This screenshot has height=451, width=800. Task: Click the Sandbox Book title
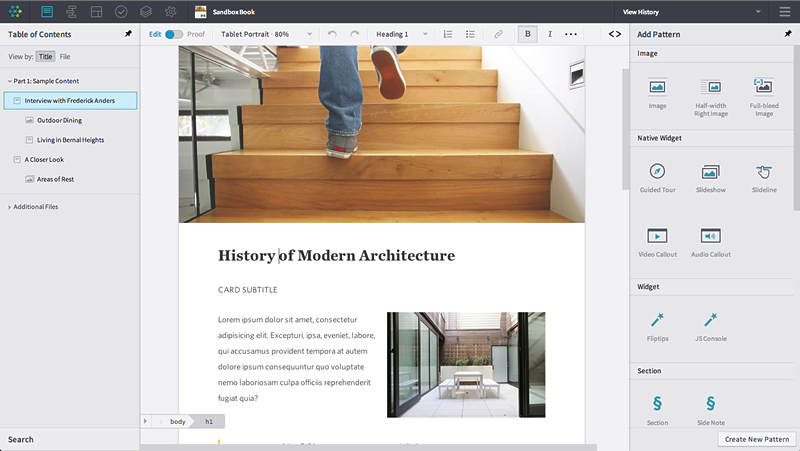234,12
